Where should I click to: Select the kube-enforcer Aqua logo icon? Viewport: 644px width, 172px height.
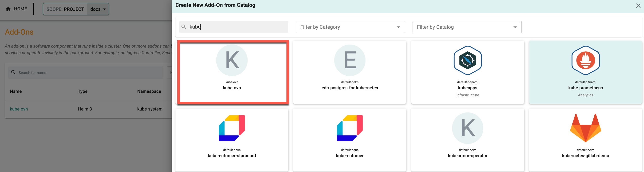pyautogui.click(x=350, y=128)
